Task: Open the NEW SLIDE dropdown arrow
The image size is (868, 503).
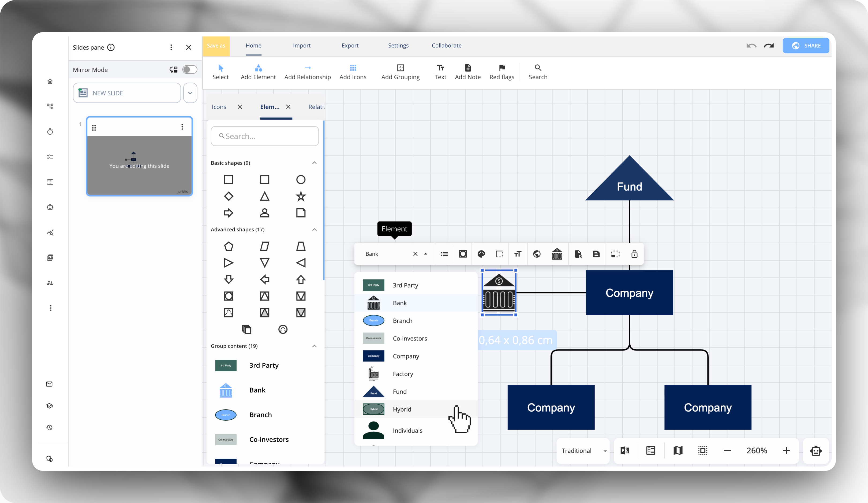Action: (190, 93)
